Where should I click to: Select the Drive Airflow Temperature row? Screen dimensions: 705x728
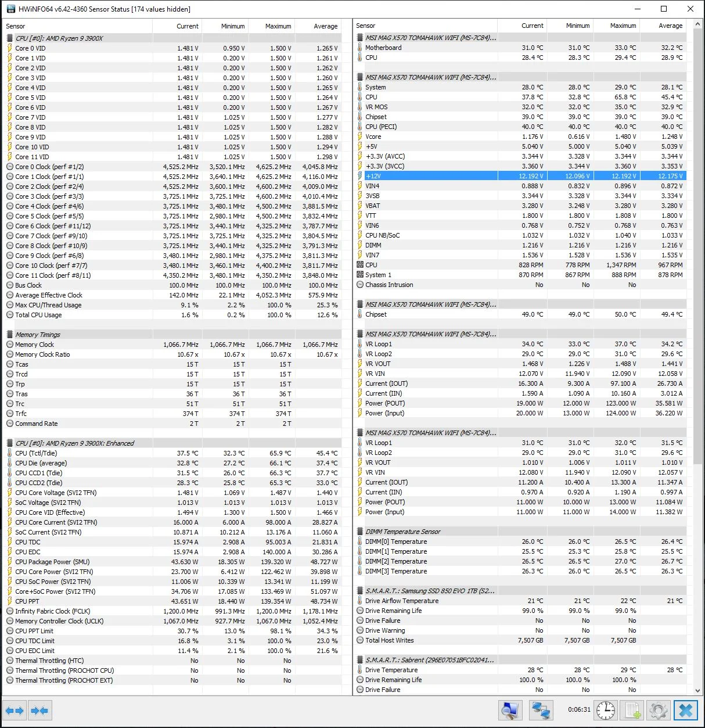520,601
